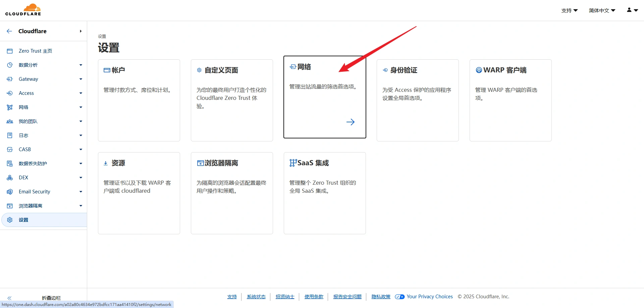The width and height of the screenshot is (644, 308).
Task: Open the 招贤纳士 footer link
Action: (x=285, y=297)
